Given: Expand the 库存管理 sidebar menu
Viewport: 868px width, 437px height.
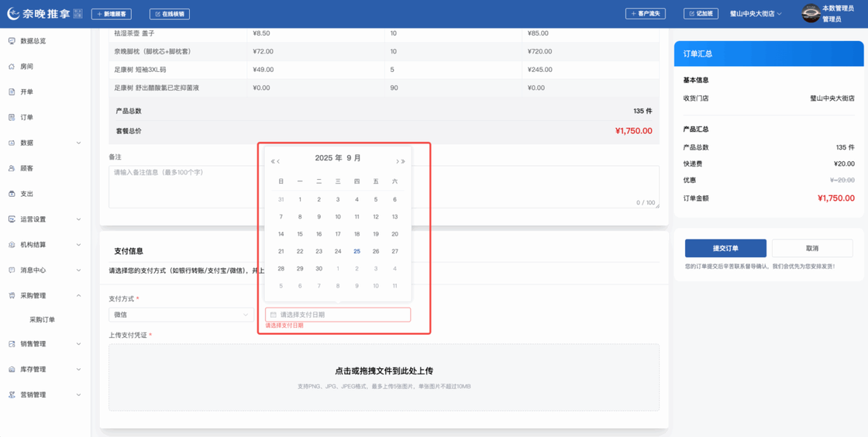Looking at the screenshot, I should pos(45,370).
